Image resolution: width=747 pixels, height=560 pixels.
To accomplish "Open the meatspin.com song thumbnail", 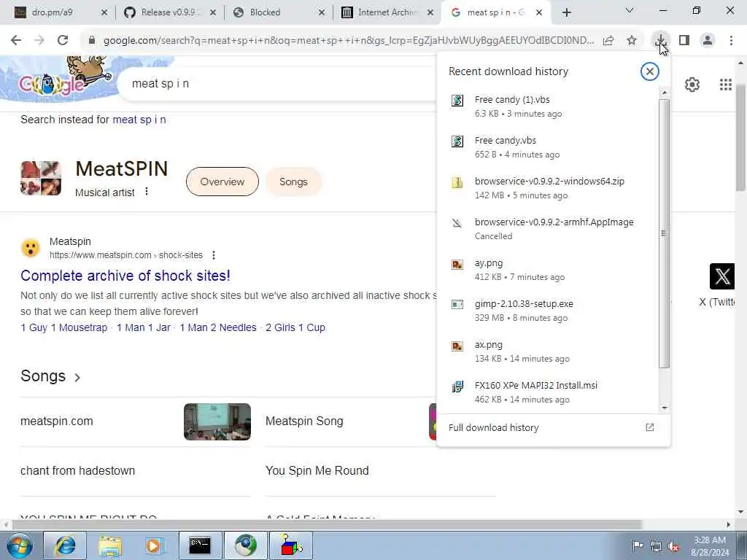I will pyautogui.click(x=217, y=421).
